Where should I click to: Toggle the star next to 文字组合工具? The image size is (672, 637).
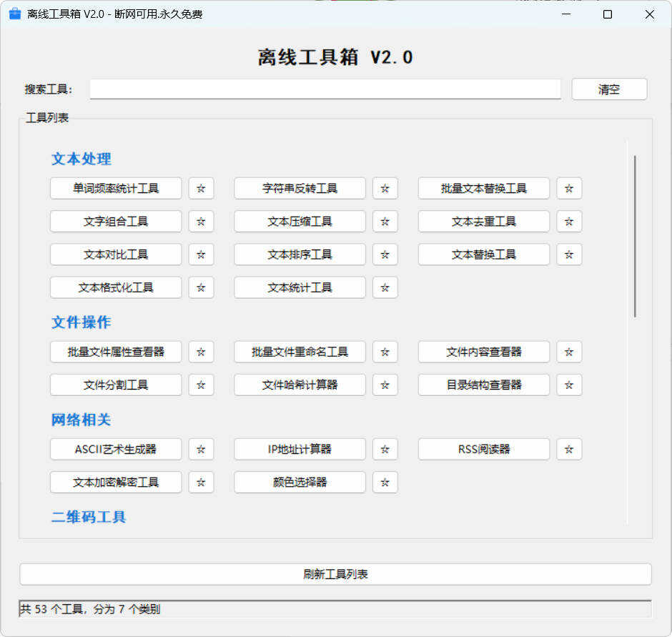pos(201,221)
